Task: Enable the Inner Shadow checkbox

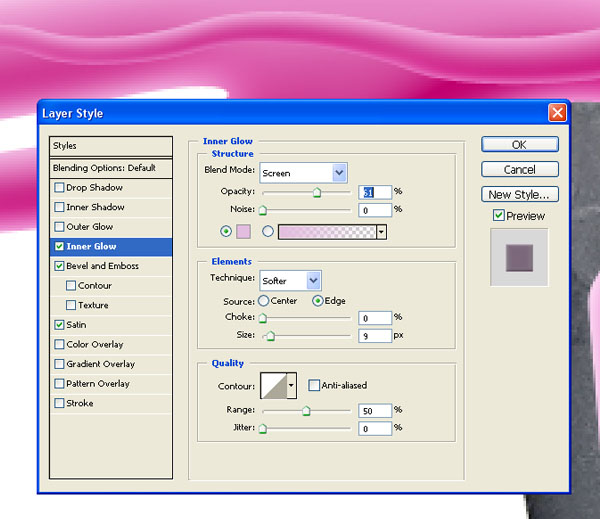Action: coord(59,207)
